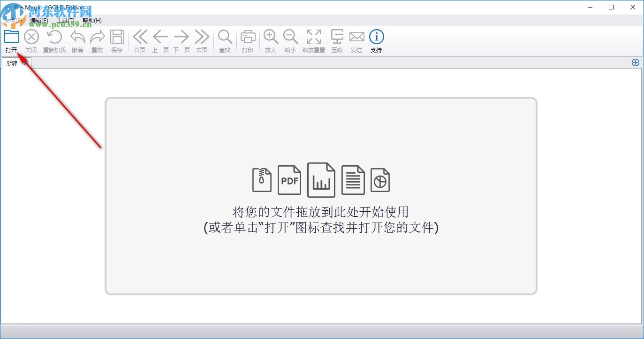Screen dimensions: 644x339
Task: Open the 编辑(E) menu
Action: click(39, 21)
